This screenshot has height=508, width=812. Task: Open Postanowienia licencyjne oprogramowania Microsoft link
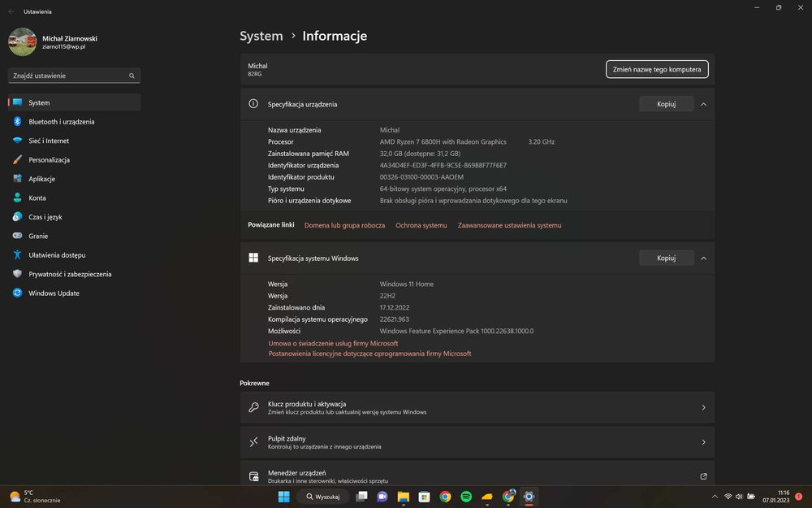369,354
